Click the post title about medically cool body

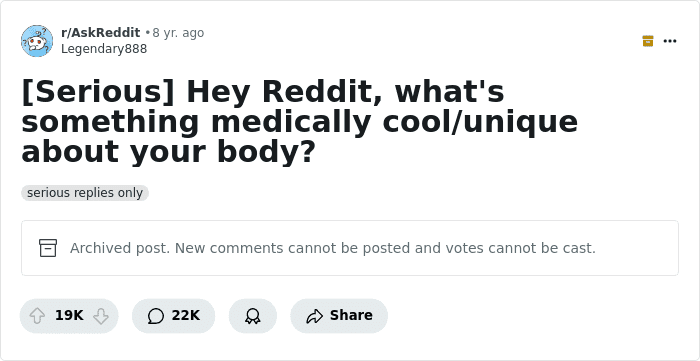[x=300, y=121]
